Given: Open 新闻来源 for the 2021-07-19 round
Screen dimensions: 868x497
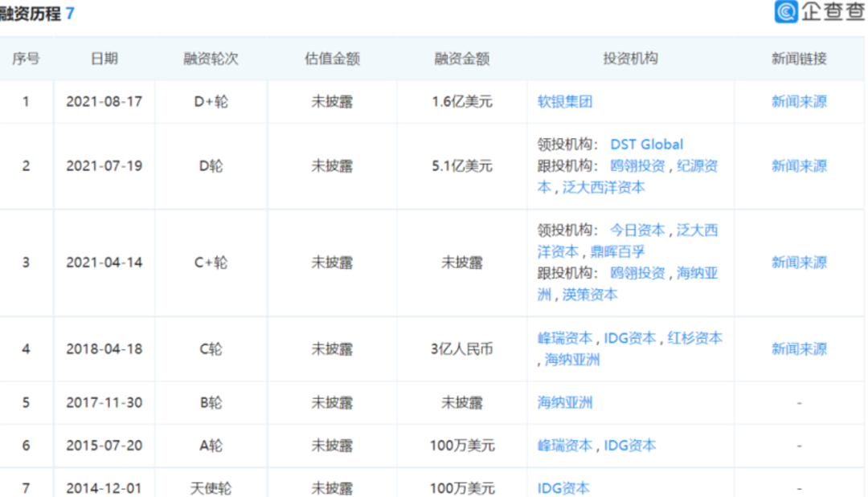Looking at the screenshot, I should [799, 166].
